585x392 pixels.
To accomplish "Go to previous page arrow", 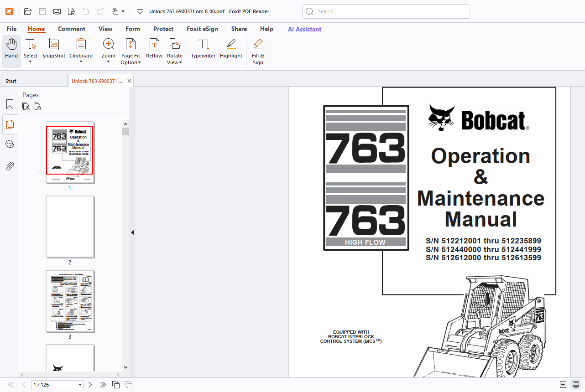I will pos(24,385).
